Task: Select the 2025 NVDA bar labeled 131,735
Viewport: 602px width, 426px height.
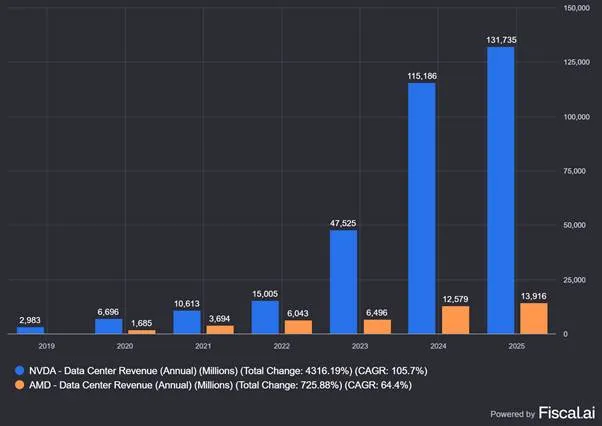Action: 501,190
